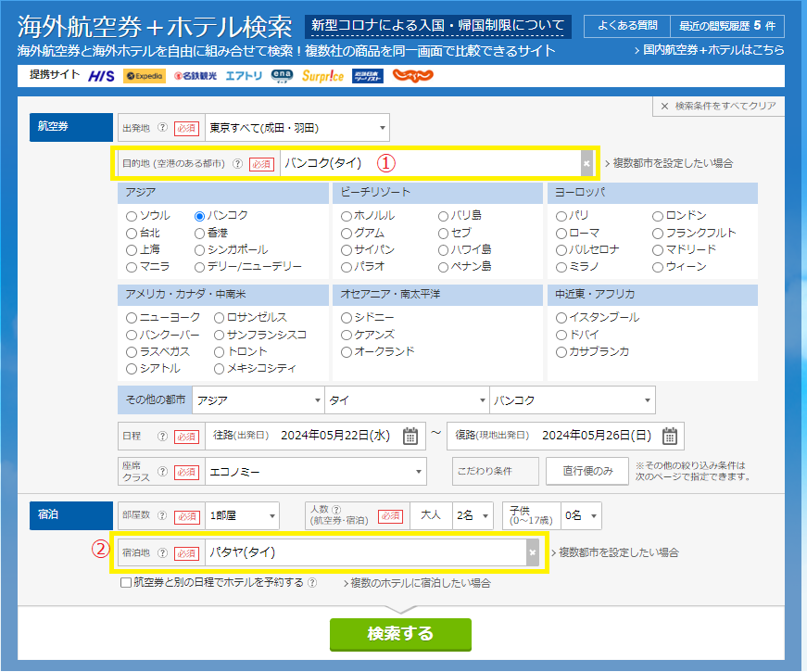
Task: Click the green 検索する button
Action: pyautogui.click(x=400, y=634)
